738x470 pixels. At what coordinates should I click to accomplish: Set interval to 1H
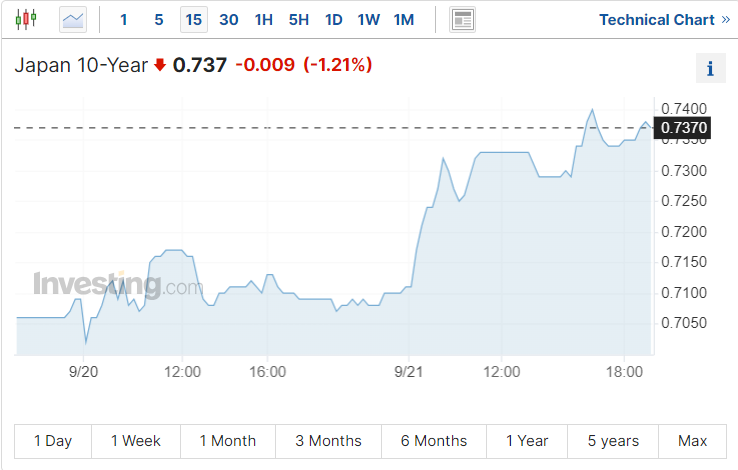(x=264, y=19)
